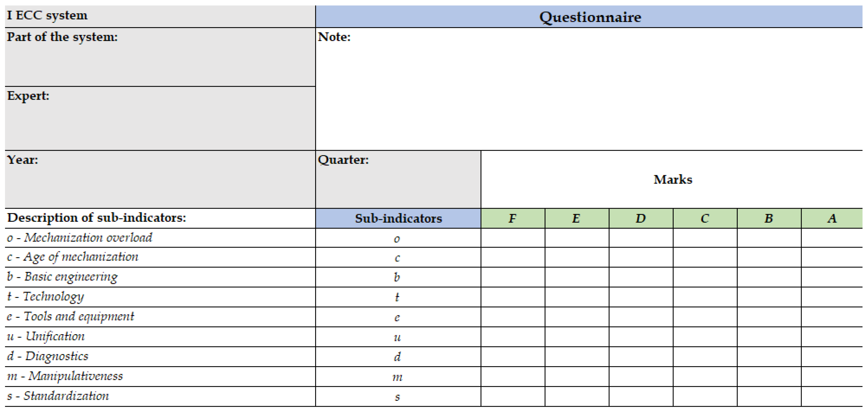The image size is (868, 412).
Task: Click the Quarter input cell
Action: [398, 180]
